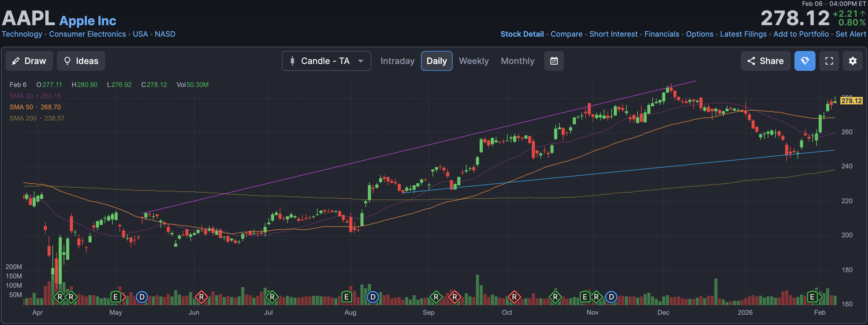
Task: Switch to Intraday timeframe
Action: [397, 61]
